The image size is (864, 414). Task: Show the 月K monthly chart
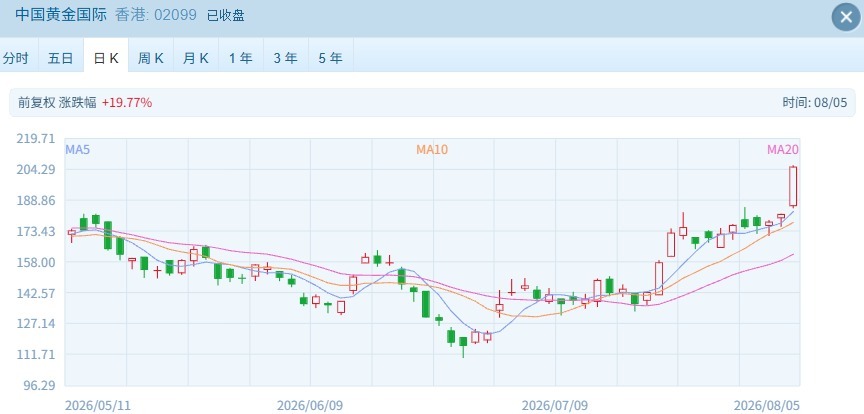(x=196, y=58)
